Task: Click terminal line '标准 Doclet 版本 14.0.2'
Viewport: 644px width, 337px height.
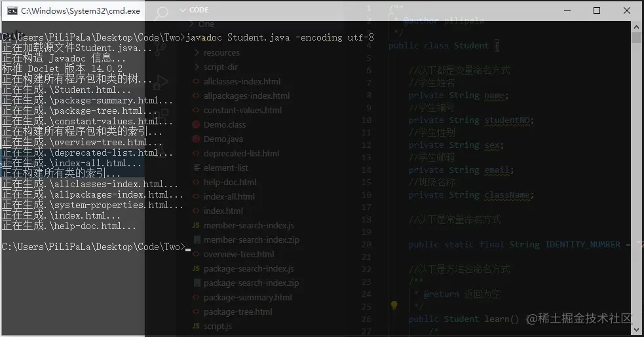Action: click(x=62, y=69)
